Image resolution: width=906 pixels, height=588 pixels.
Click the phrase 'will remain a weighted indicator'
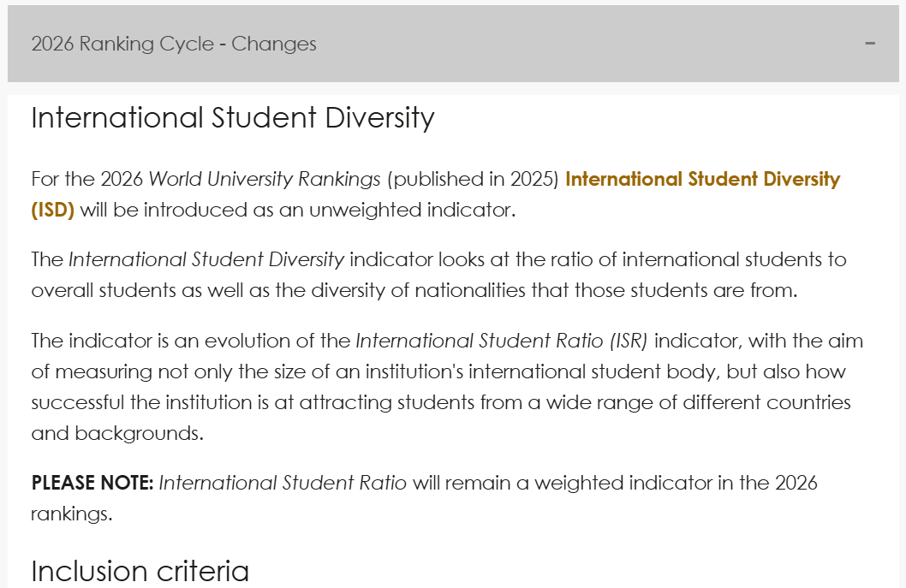tap(563, 483)
